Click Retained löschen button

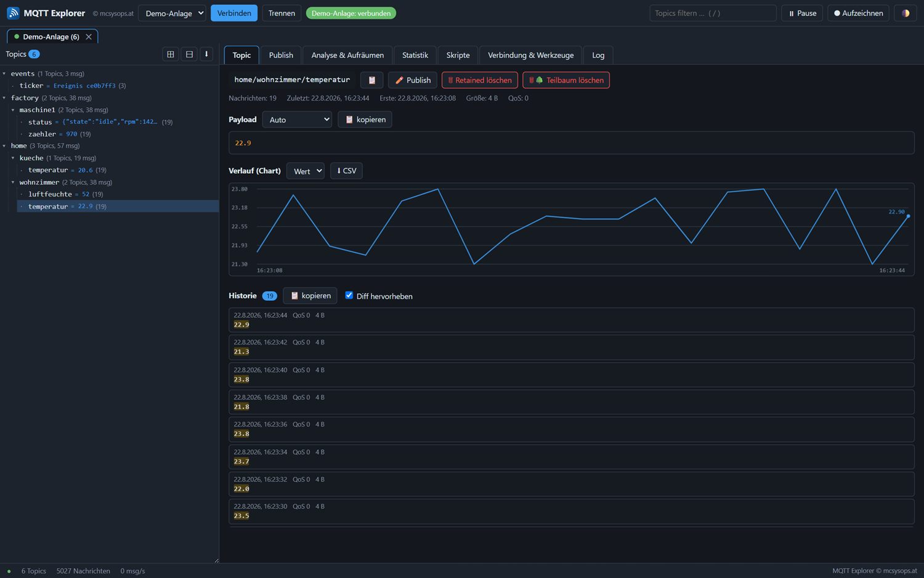click(480, 80)
